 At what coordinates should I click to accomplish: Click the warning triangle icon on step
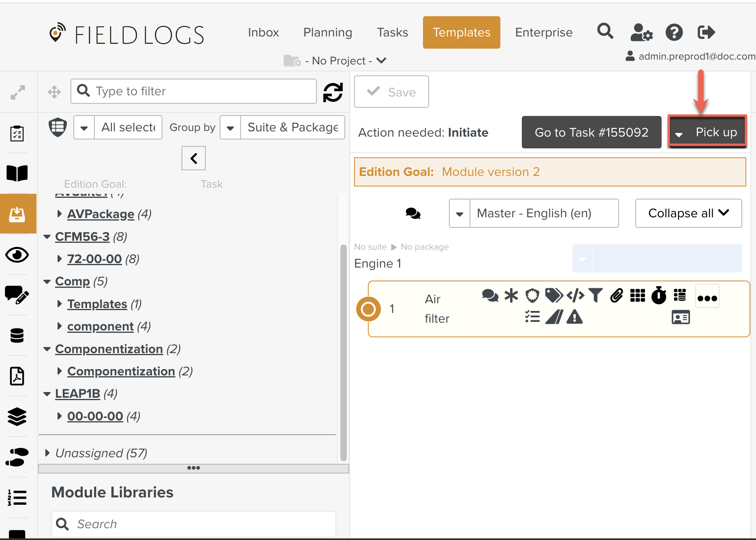tap(574, 317)
